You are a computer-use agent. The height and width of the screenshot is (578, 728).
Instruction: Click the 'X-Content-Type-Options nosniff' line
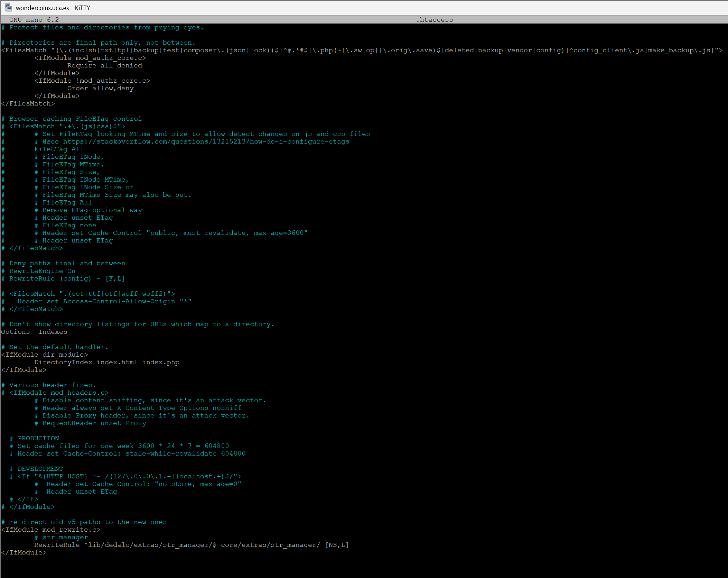pyautogui.click(x=138, y=408)
